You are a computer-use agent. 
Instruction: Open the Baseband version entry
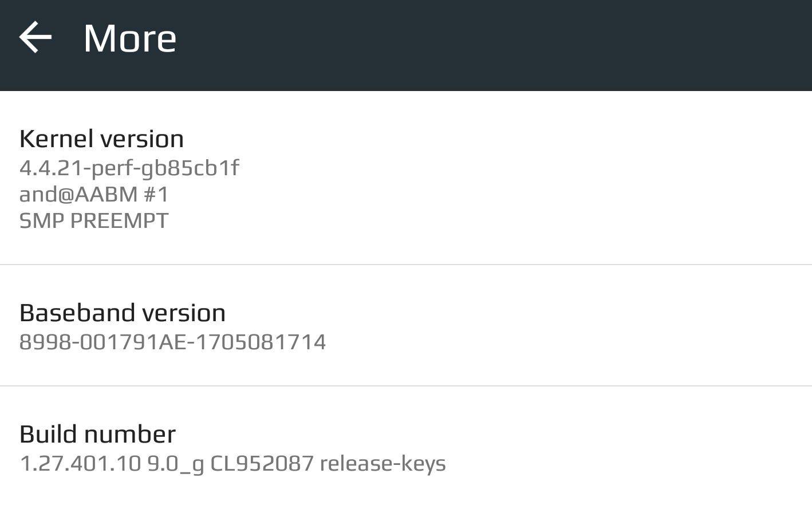(x=122, y=313)
